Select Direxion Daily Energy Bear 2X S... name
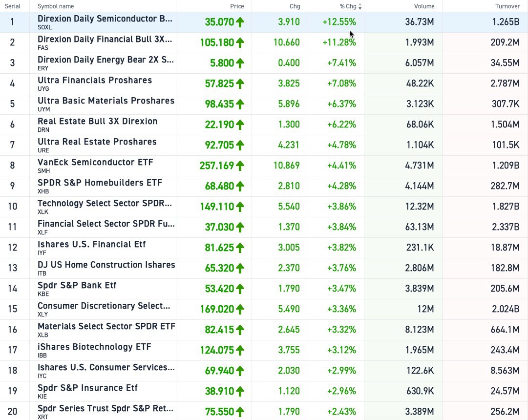The height and width of the screenshot is (420, 528). [x=106, y=60]
